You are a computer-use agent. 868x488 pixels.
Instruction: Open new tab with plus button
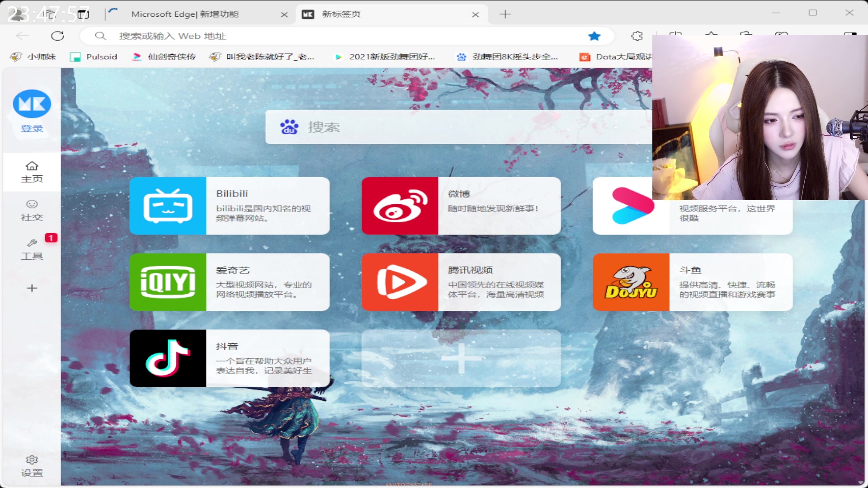click(x=505, y=14)
